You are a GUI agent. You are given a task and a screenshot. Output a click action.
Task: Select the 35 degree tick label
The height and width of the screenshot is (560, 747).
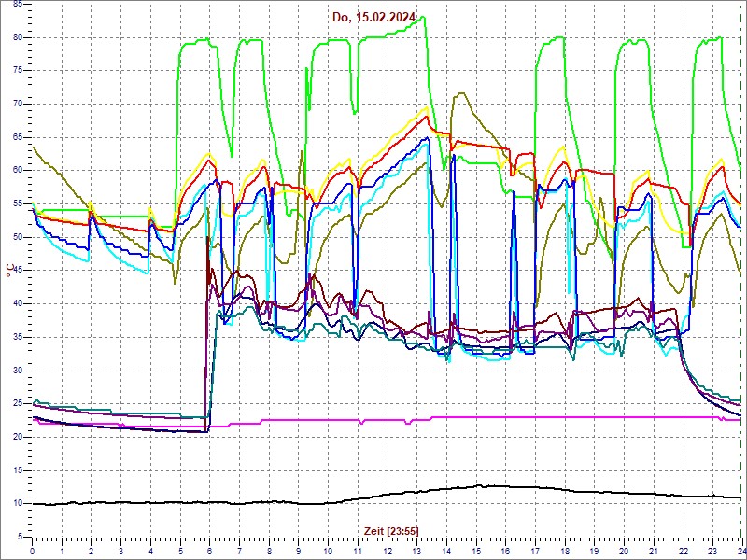coord(18,337)
